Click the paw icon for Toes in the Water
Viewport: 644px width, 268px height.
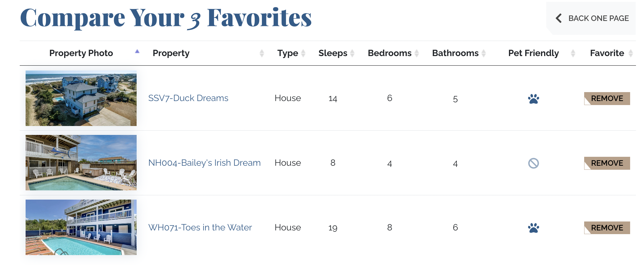(x=533, y=228)
